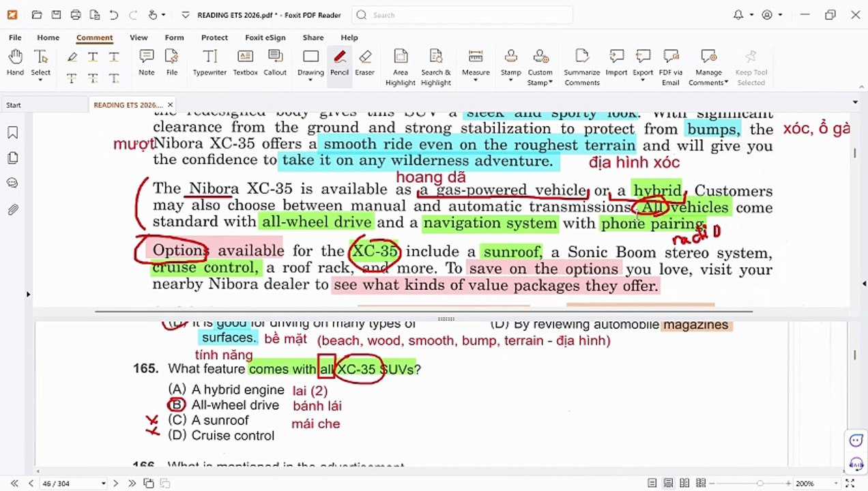The image size is (868, 491).
Task: Save the document with the disk icon
Action: pyautogui.click(x=56, y=15)
